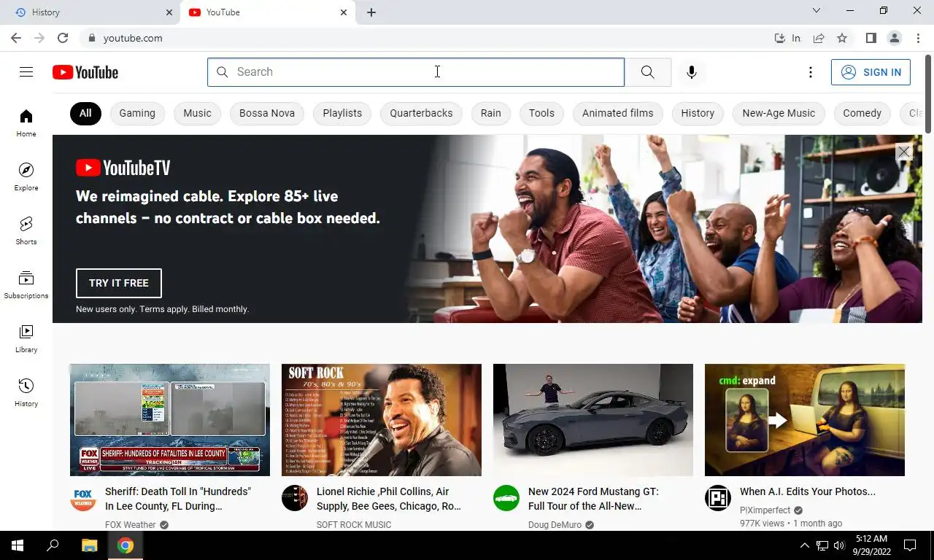Click the Chrome taskbar icon
The width and height of the screenshot is (934, 560).
click(126, 545)
